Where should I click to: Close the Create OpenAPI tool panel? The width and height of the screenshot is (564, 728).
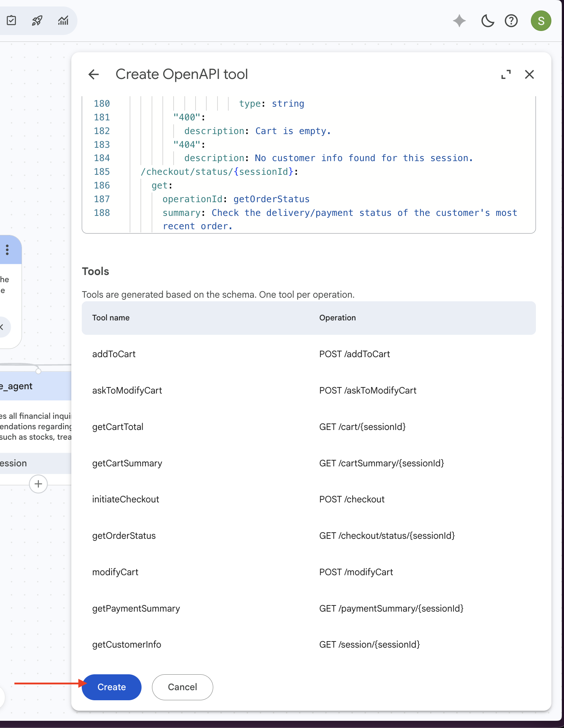(529, 74)
